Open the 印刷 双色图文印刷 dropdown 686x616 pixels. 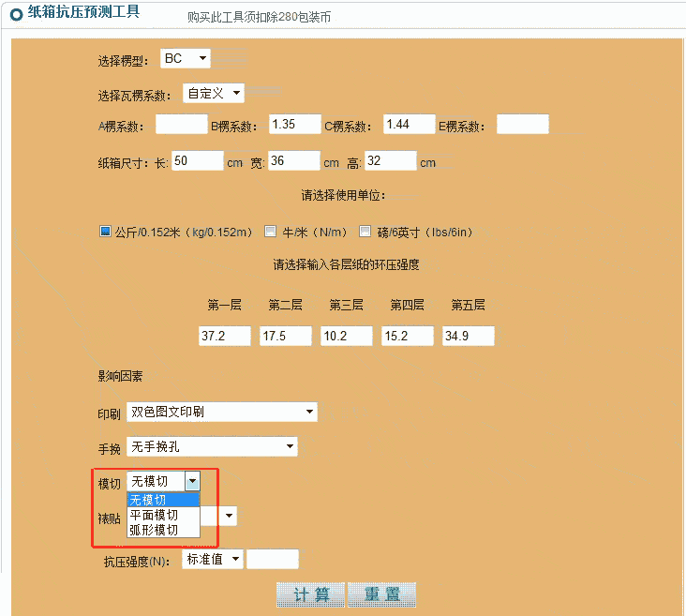click(221, 412)
